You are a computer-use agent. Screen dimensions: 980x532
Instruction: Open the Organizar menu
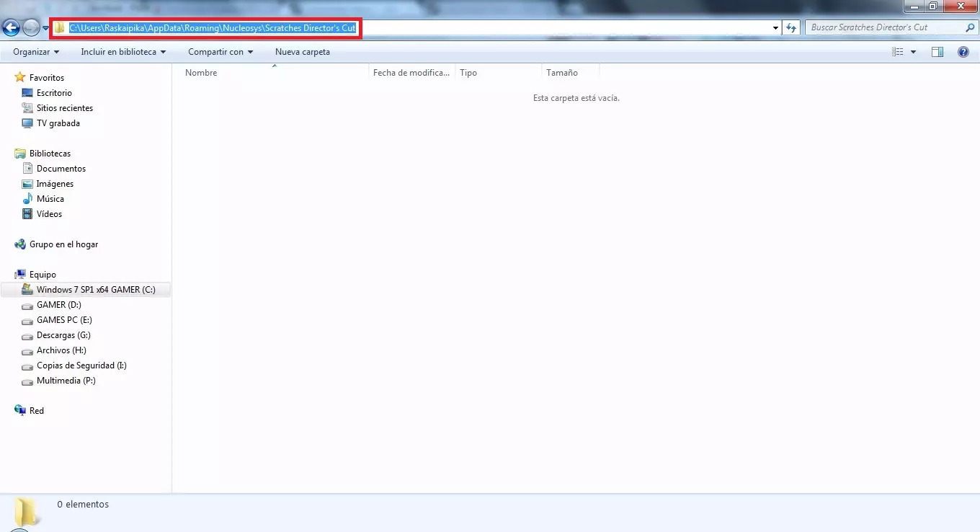36,52
